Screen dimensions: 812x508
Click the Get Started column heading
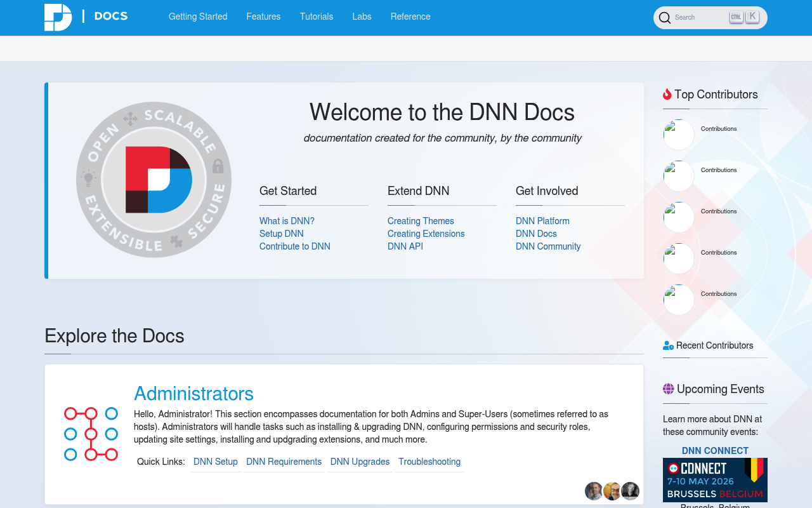point(288,191)
